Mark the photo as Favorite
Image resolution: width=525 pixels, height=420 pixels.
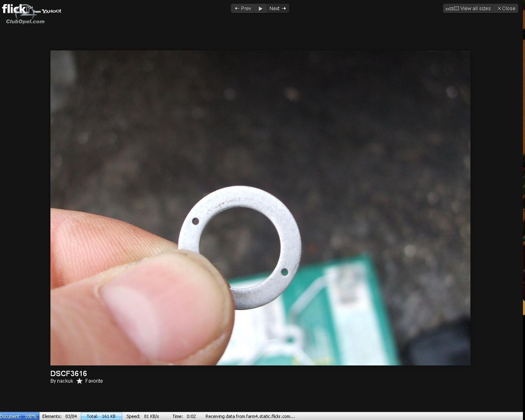pos(90,381)
